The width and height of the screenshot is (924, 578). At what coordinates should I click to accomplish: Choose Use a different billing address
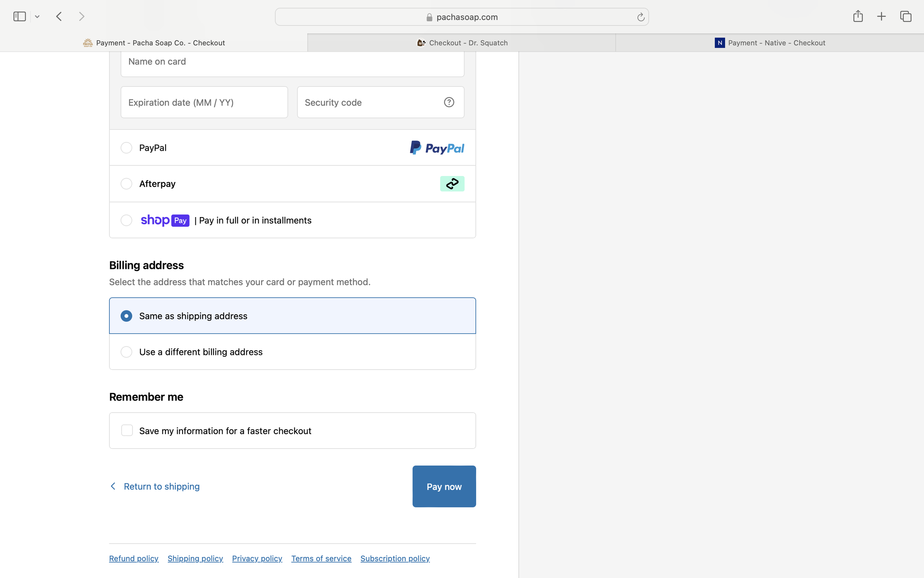click(x=126, y=352)
